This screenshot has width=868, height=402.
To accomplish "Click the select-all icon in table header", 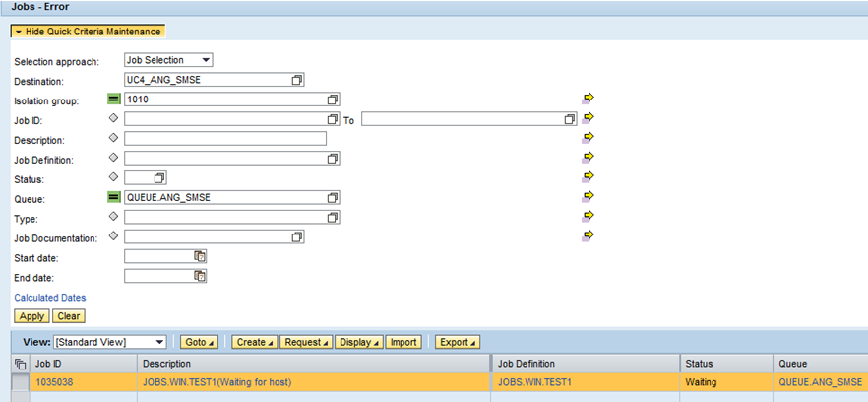I will (x=20, y=364).
